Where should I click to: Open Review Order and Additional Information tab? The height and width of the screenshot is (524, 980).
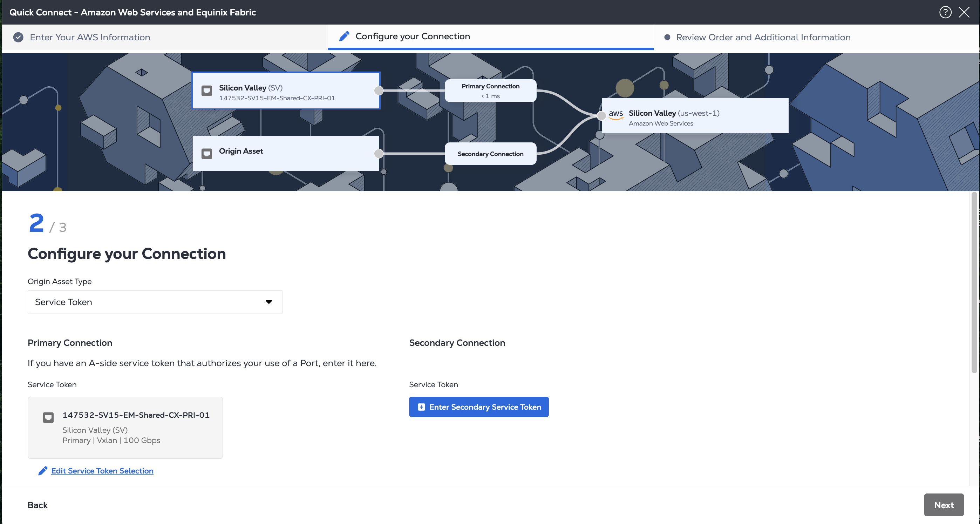pos(816,37)
